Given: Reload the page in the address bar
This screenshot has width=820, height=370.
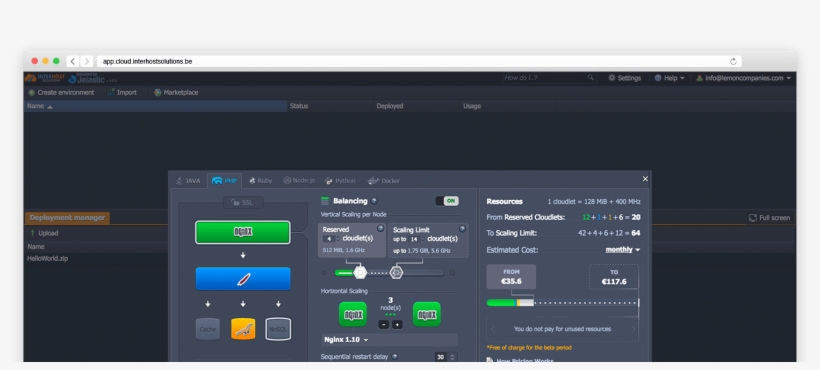Looking at the screenshot, I should (733, 61).
